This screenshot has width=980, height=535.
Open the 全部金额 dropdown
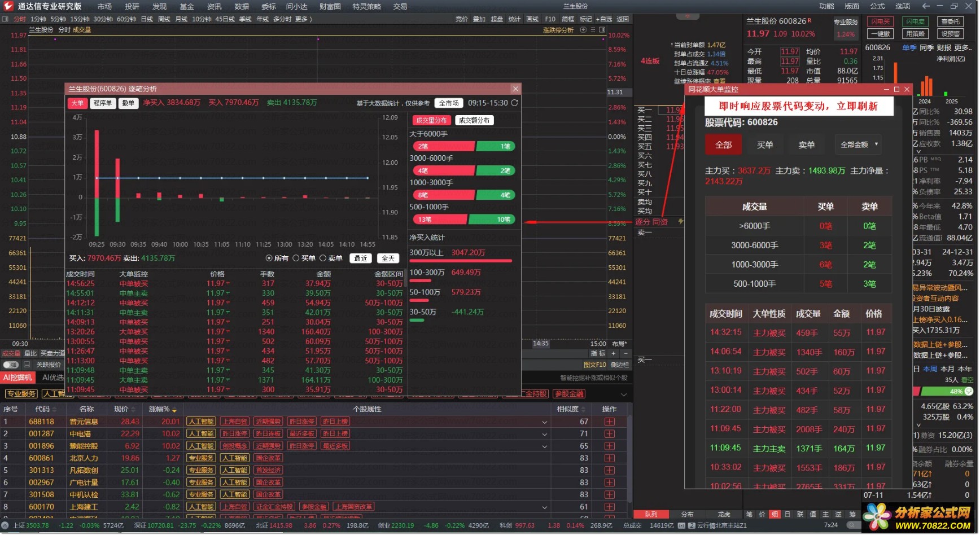pyautogui.click(x=858, y=145)
